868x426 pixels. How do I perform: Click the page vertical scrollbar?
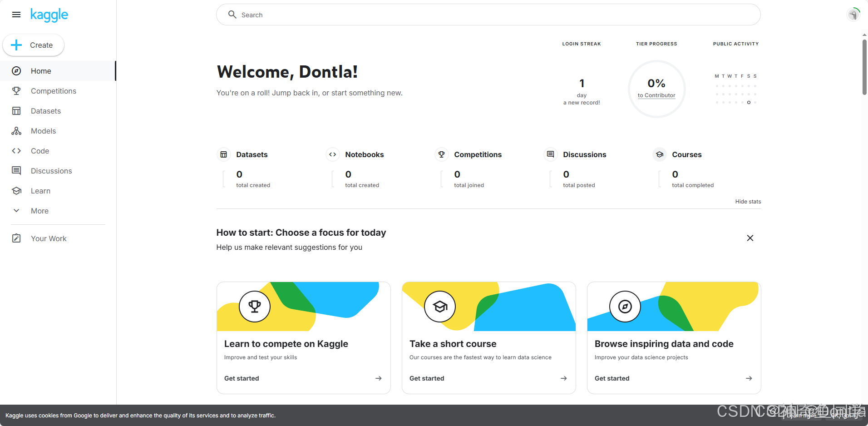[864, 67]
